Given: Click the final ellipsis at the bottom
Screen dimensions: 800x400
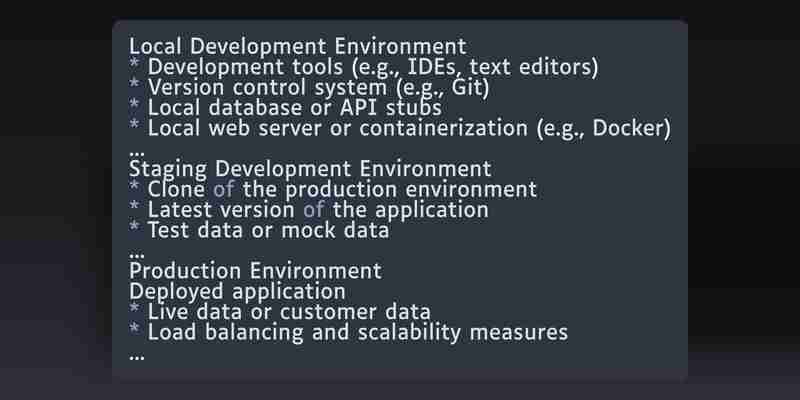Looking at the screenshot, I should coord(137,357).
